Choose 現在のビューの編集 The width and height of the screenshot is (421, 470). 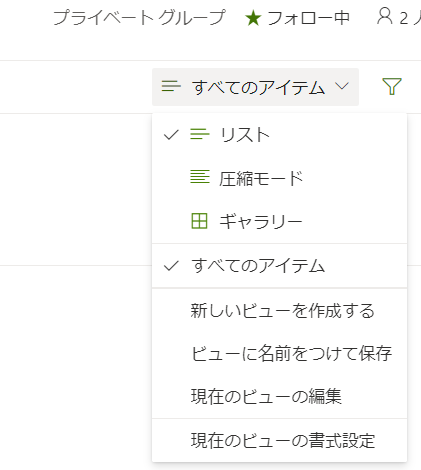pos(279,396)
